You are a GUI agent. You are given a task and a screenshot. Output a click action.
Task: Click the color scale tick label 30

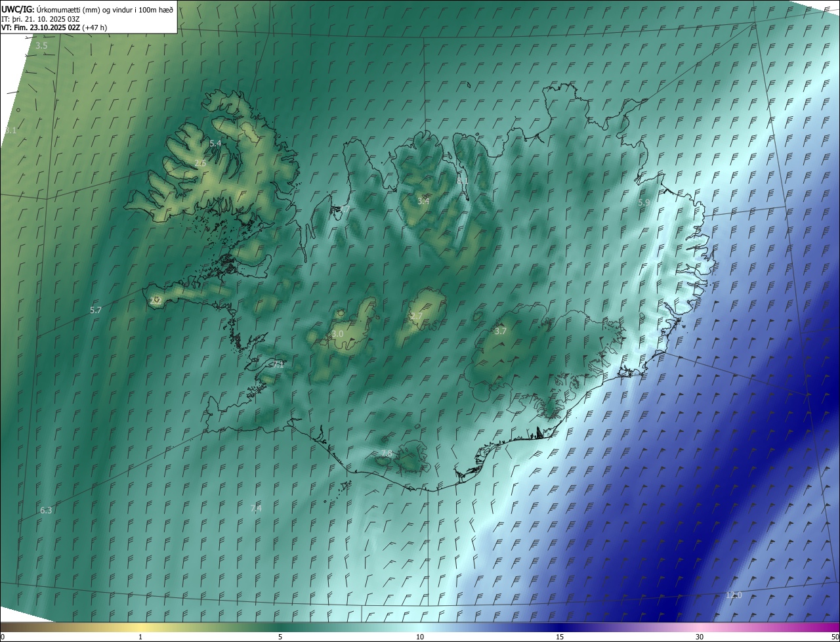tap(700, 637)
